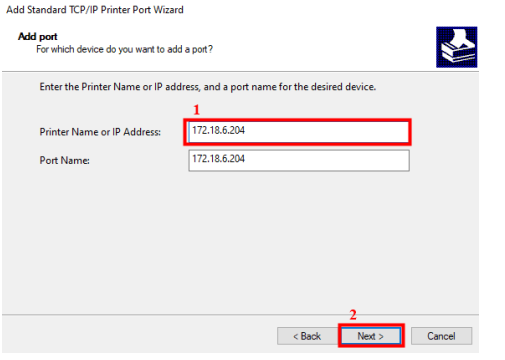Click the 'For which device' subtitle text
Image resolution: width=505 pixels, height=360 pixels.
(124, 49)
